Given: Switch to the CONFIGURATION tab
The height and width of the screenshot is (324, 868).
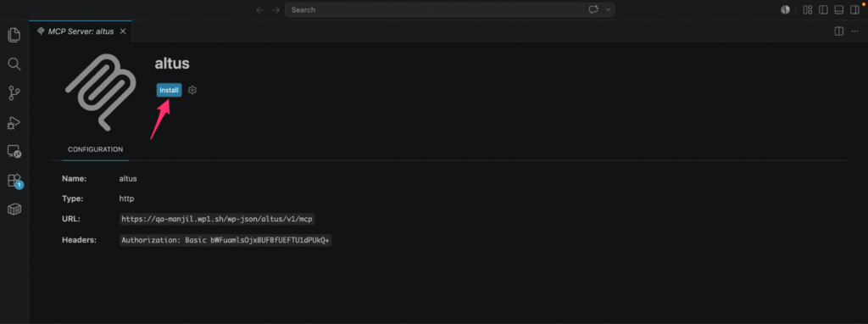Looking at the screenshot, I should (95, 149).
